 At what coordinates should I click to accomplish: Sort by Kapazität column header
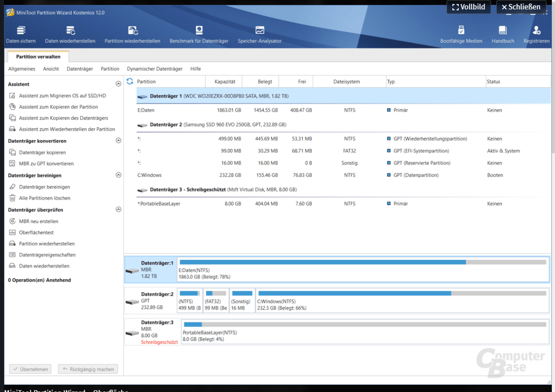(x=224, y=82)
